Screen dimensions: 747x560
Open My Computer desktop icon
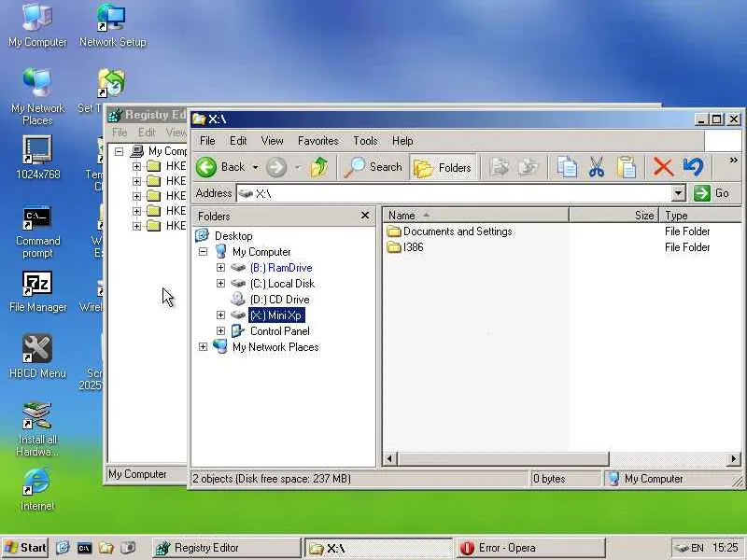(x=37, y=25)
